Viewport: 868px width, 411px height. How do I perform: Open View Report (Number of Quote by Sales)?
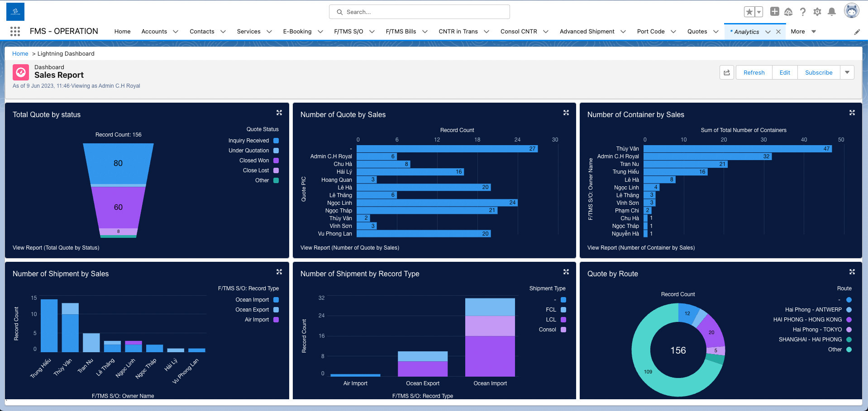coord(350,248)
